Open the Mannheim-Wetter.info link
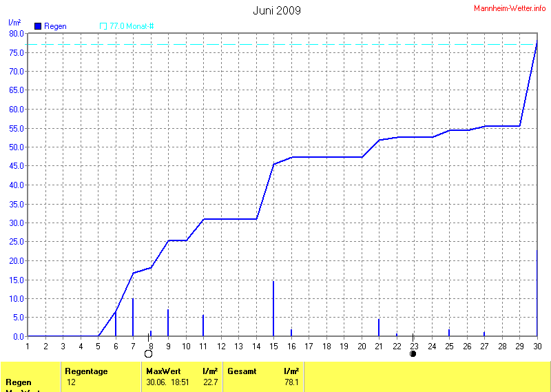 click(510, 8)
